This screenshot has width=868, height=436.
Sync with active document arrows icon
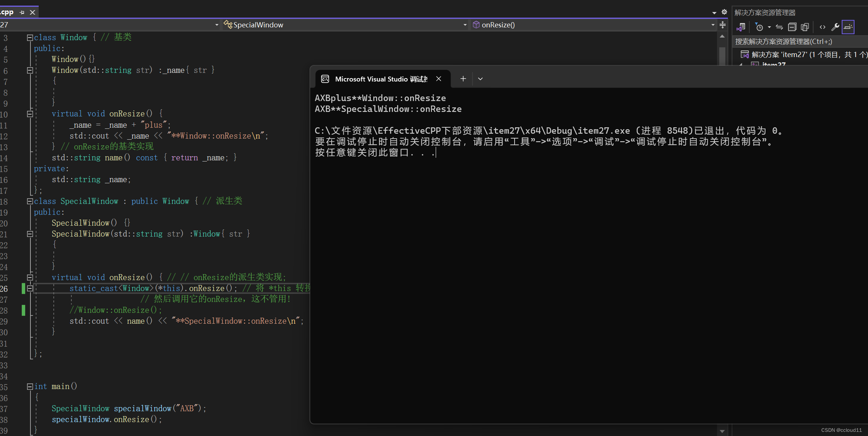(x=779, y=27)
